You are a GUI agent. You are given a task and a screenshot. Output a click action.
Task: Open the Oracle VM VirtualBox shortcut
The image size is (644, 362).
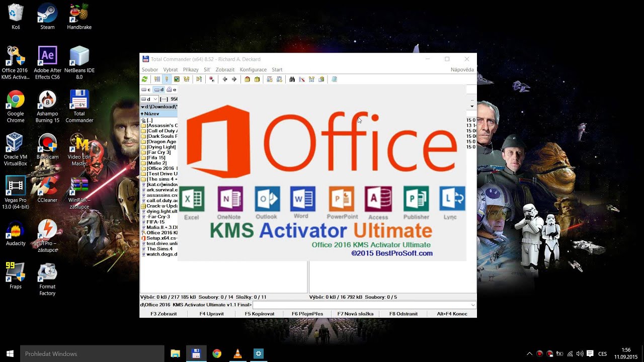16,149
